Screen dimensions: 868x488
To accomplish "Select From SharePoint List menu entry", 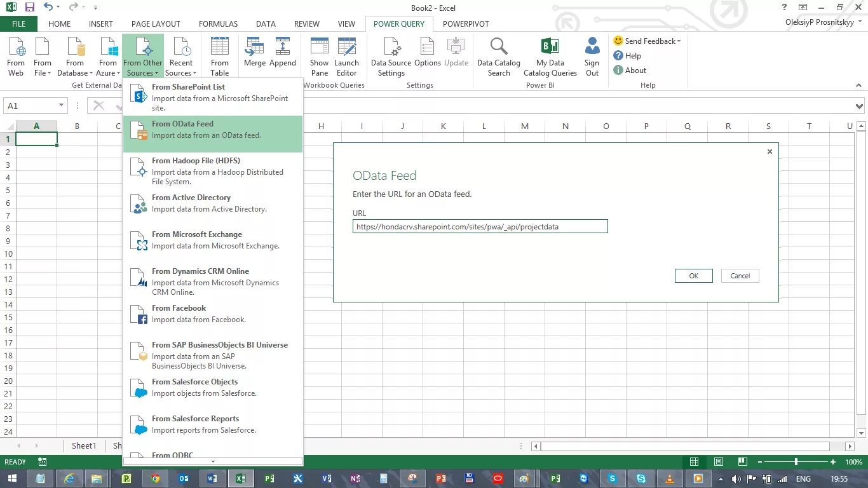I will pos(213,97).
